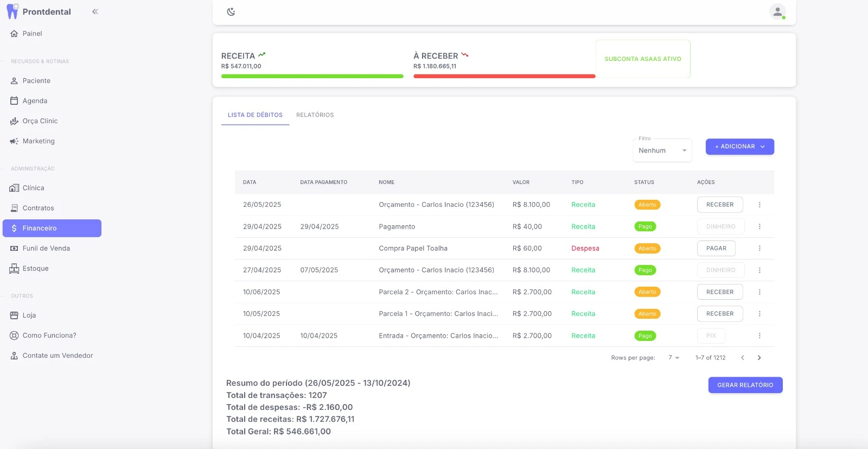
Task: Open the Adicionar dropdown button
Action: (739, 147)
